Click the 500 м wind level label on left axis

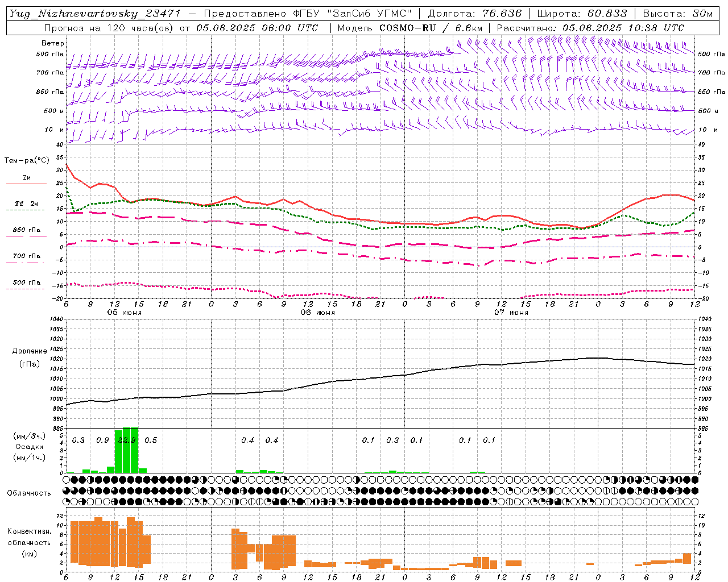pos(54,111)
